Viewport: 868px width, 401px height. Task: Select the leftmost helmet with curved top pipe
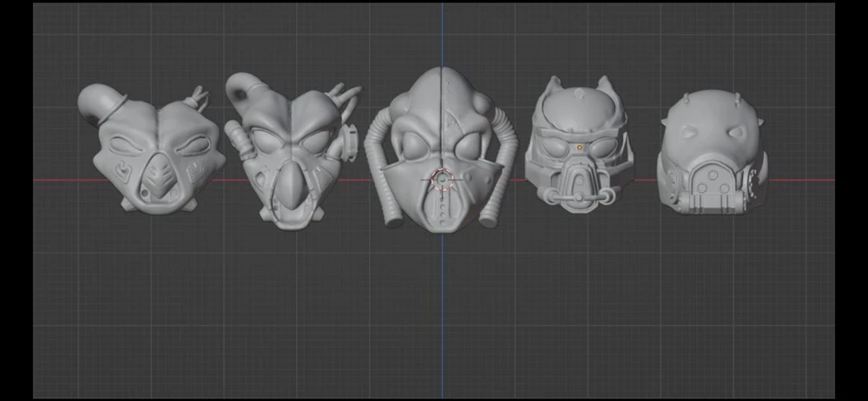click(x=152, y=149)
